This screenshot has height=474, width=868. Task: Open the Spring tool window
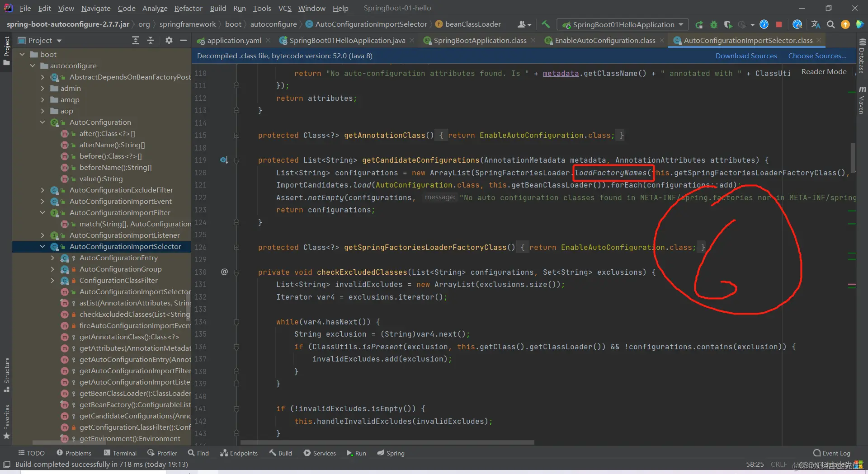click(x=391, y=453)
